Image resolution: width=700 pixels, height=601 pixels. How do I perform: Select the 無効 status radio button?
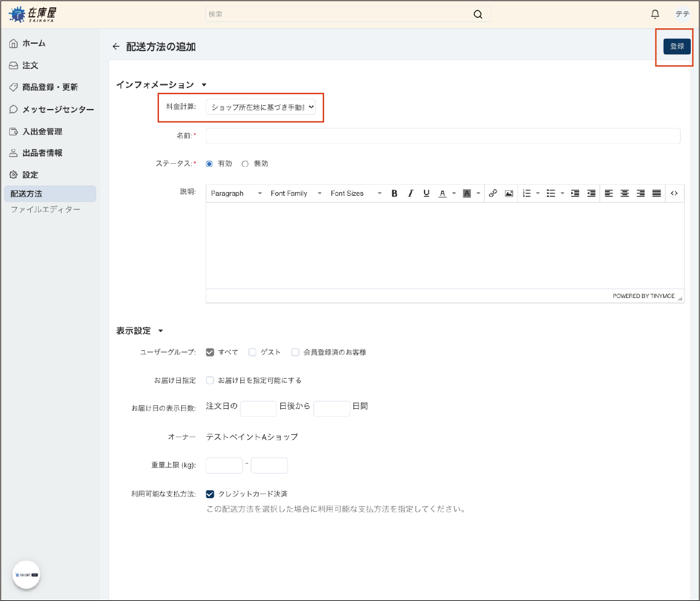click(245, 164)
